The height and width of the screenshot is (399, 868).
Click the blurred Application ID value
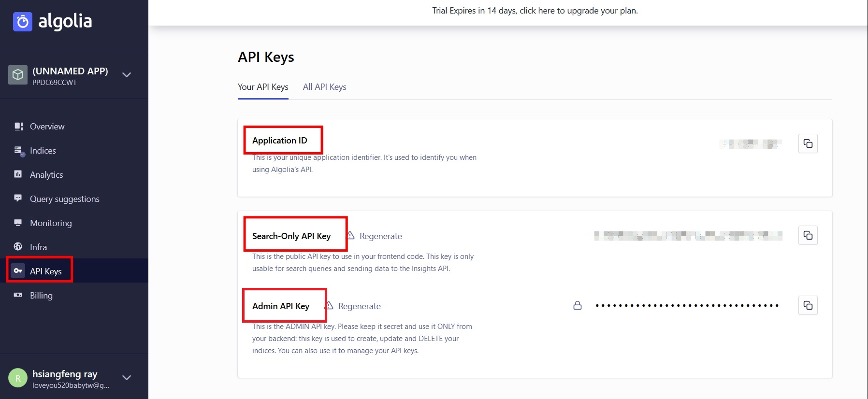tap(751, 144)
